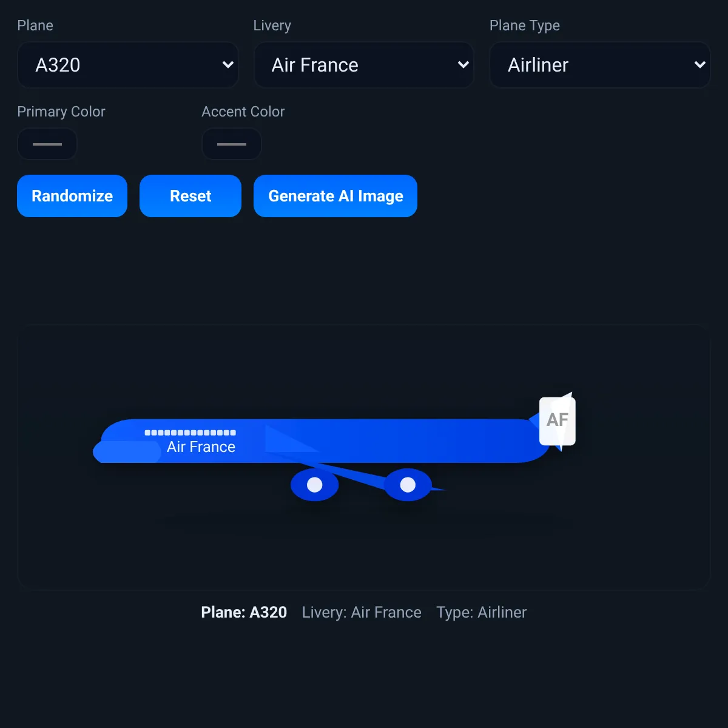Click Generate AI Image button

[335, 196]
